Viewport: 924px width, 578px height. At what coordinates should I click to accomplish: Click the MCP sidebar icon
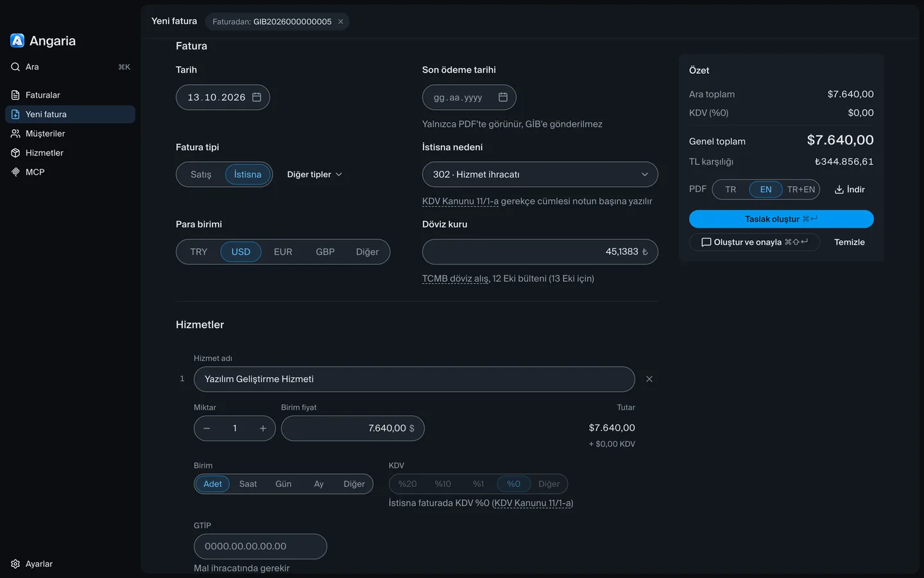pos(15,172)
